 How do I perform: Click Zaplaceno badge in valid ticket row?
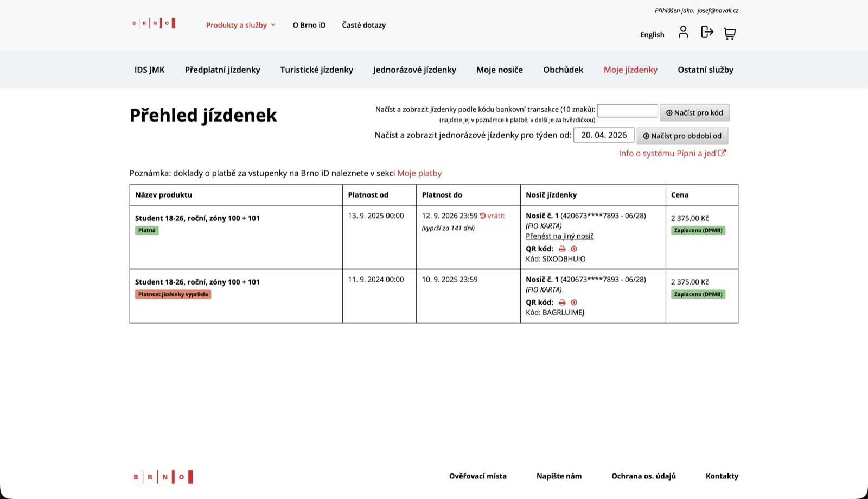point(698,230)
